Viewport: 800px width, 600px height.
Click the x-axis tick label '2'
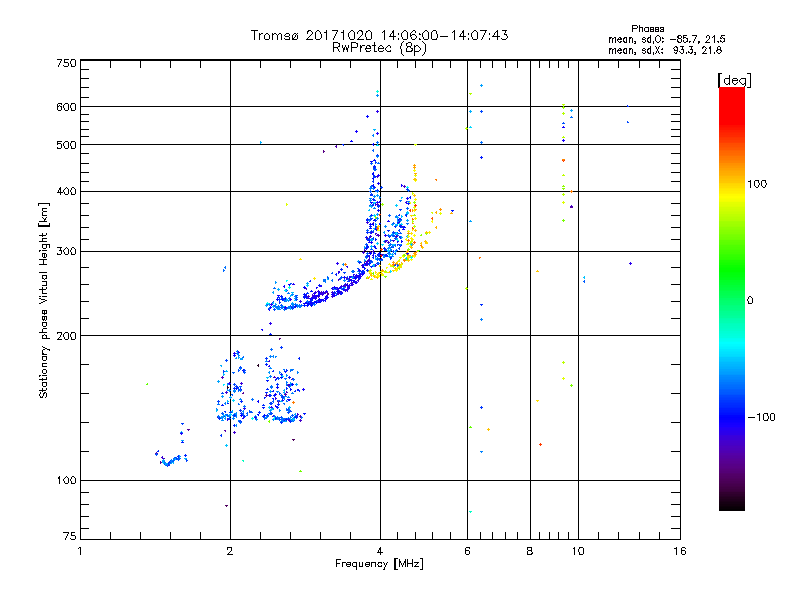[x=230, y=551]
